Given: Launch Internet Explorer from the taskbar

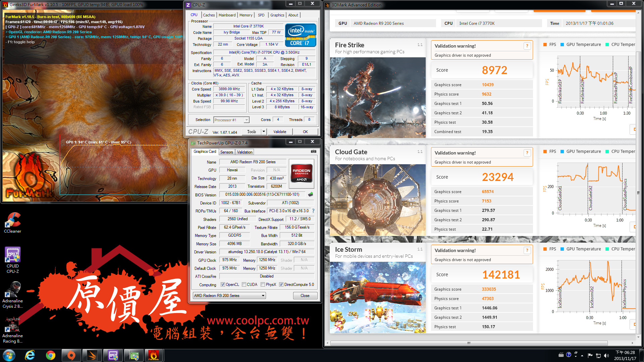Looking at the screenshot, I should click(x=30, y=355).
